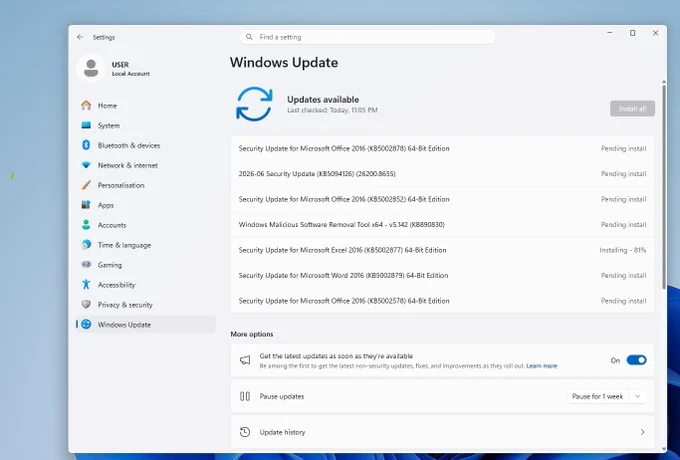Click the Personalisation paintbrush icon

[86, 185]
